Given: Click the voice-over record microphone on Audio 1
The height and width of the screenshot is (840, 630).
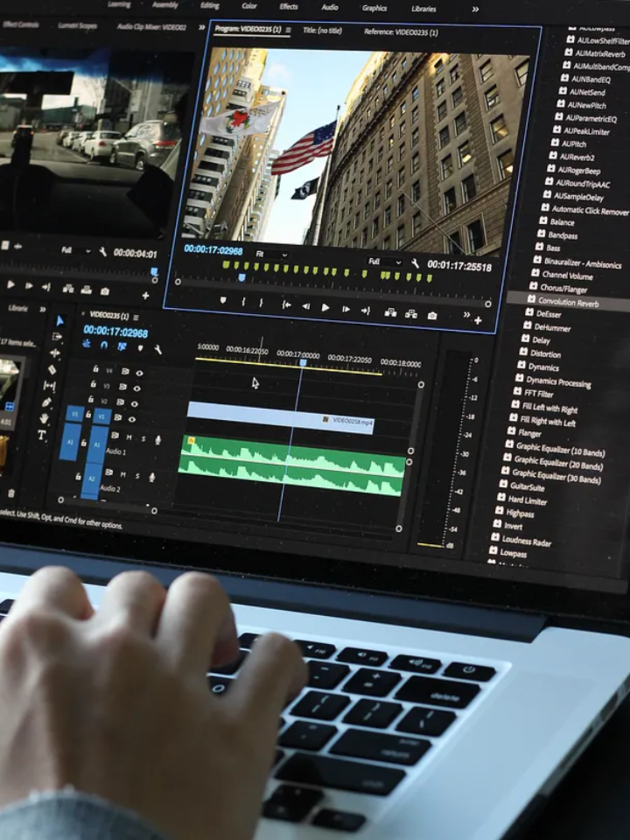Looking at the screenshot, I should click(157, 440).
